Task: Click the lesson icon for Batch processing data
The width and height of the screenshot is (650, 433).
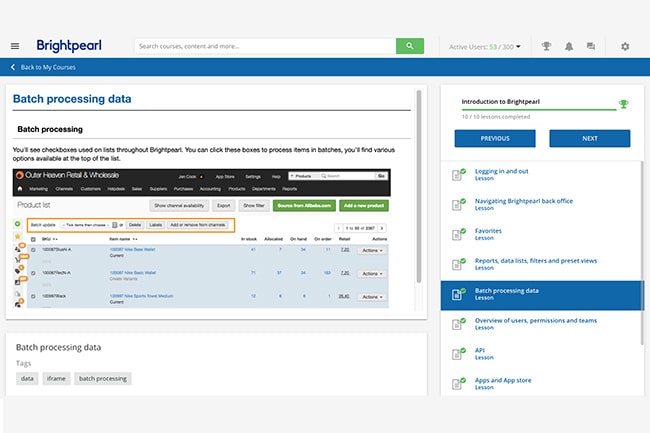Action: tap(458, 294)
